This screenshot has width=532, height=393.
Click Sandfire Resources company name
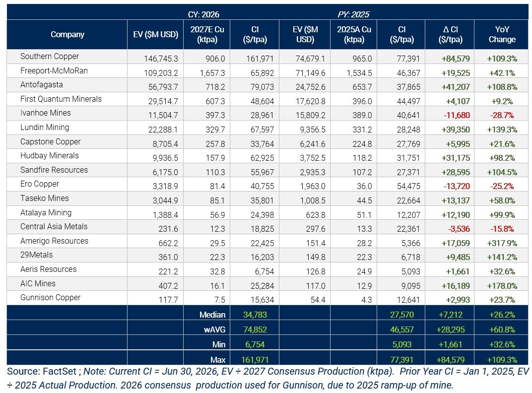54,170
